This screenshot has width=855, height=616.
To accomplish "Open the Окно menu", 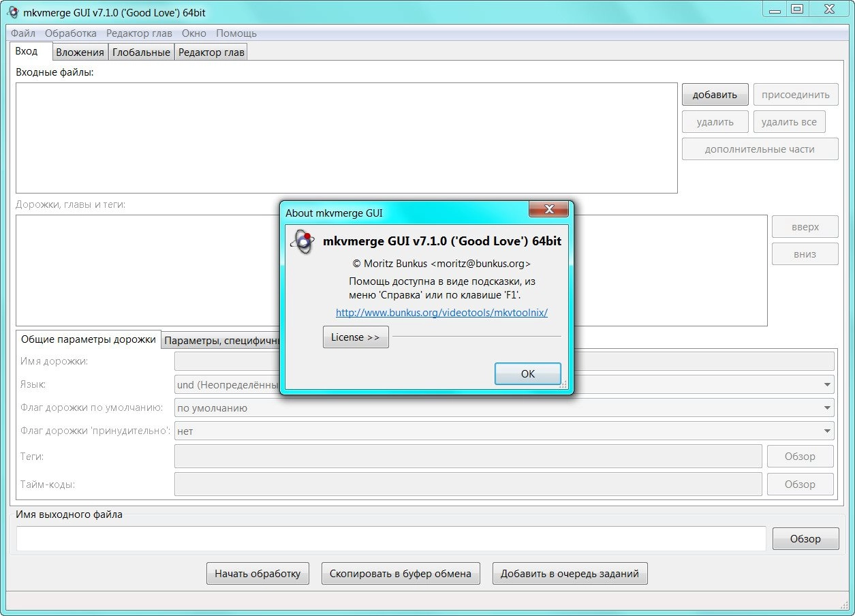I will (x=194, y=33).
